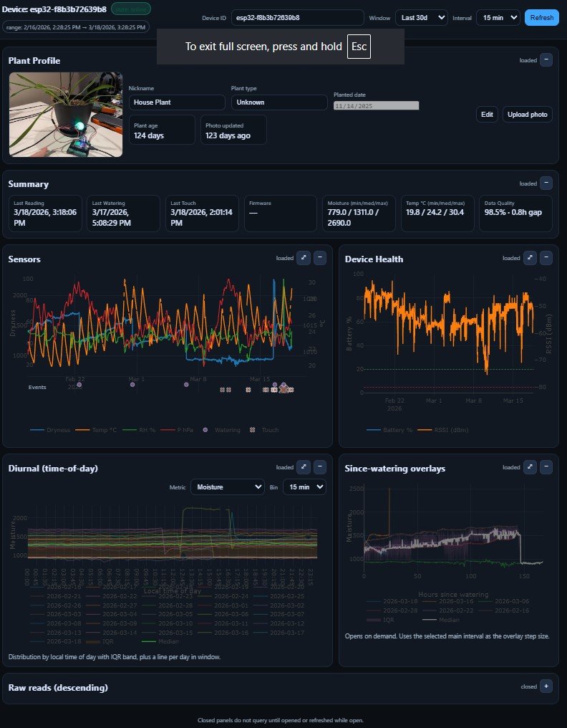567x728 pixels.
Task: Open the Metric dropdown set to Moisture
Action: (x=228, y=487)
